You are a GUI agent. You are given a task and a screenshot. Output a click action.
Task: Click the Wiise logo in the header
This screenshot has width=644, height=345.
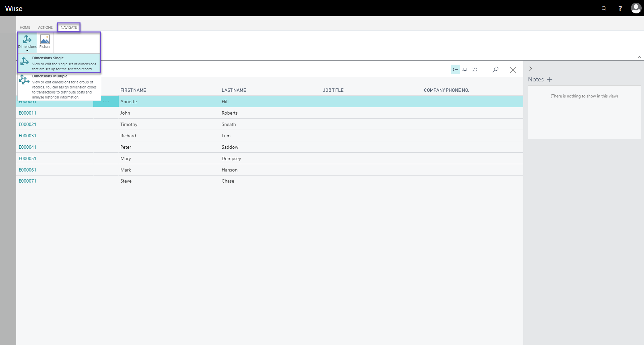[x=14, y=8]
